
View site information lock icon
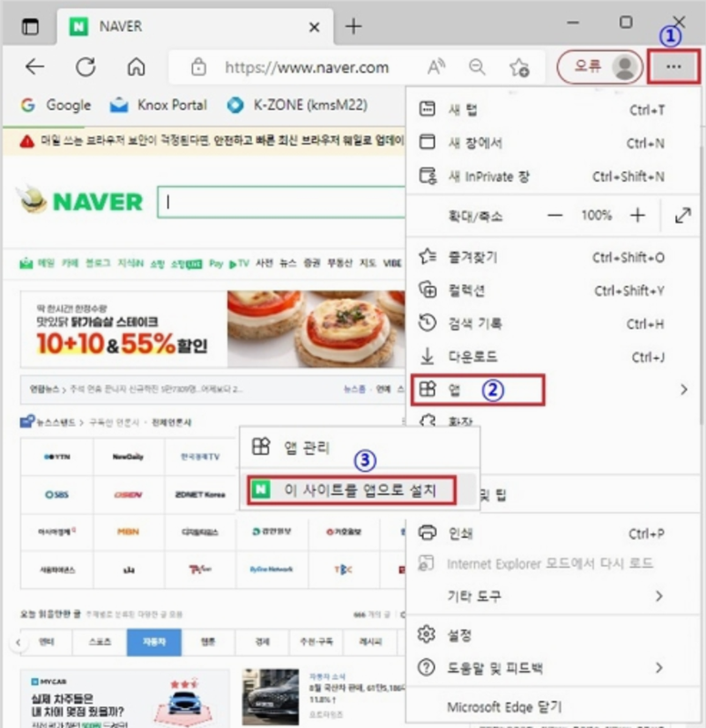coord(198,67)
